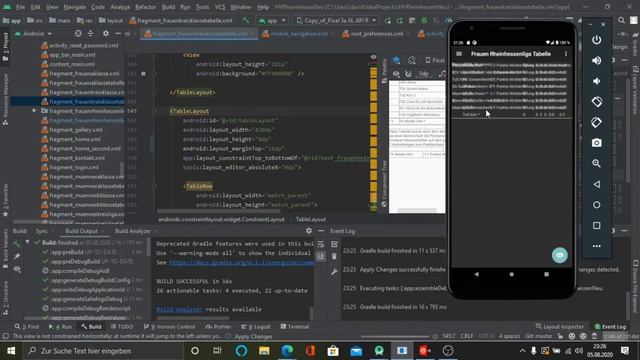The width and height of the screenshot is (640, 360).
Task: Toggle design surface eye view options
Action: 396,74
